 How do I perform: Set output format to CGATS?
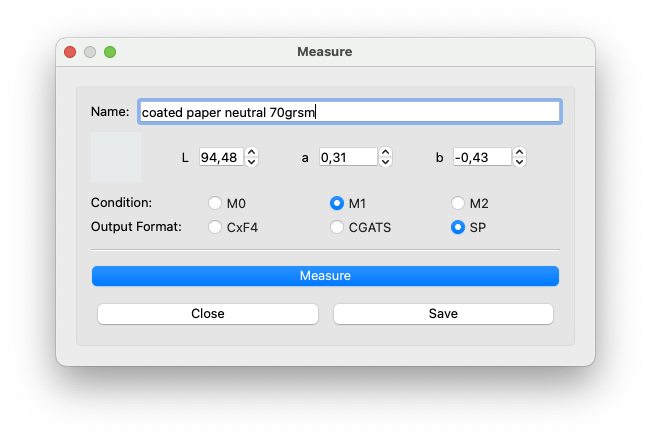pos(337,227)
